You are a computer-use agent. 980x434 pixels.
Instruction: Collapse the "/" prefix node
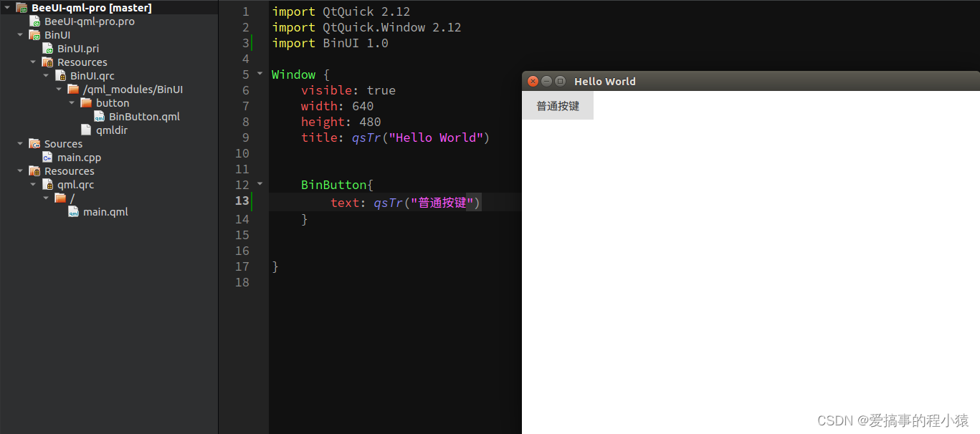(46, 198)
